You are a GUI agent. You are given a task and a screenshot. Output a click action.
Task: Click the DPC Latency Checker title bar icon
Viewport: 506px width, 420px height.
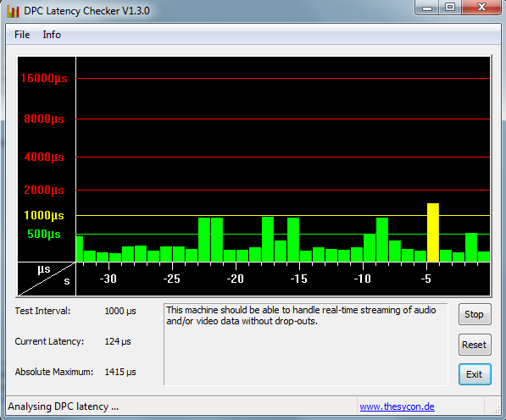pyautogui.click(x=13, y=11)
